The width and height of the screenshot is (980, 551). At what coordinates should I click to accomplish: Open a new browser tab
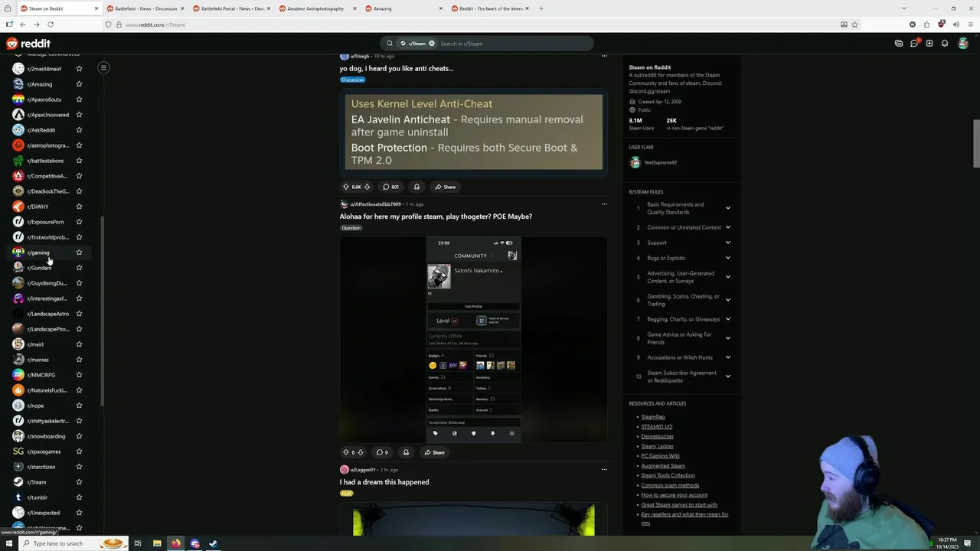coord(541,8)
